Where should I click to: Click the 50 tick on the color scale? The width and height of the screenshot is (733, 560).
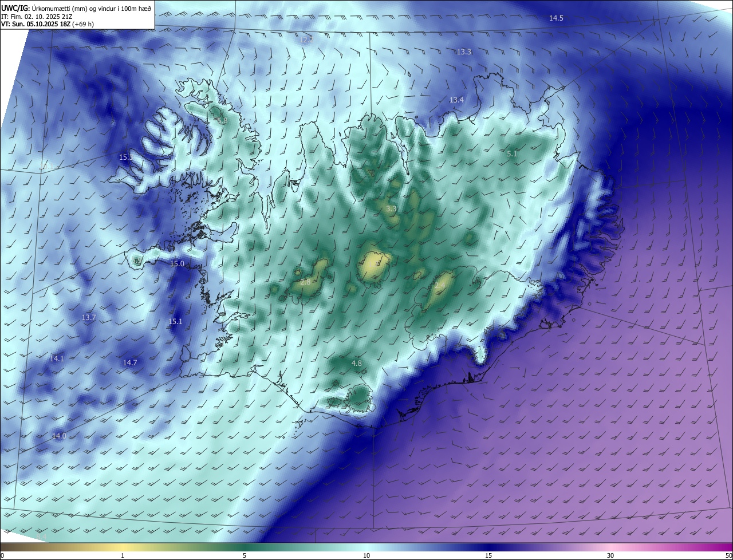(x=728, y=555)
